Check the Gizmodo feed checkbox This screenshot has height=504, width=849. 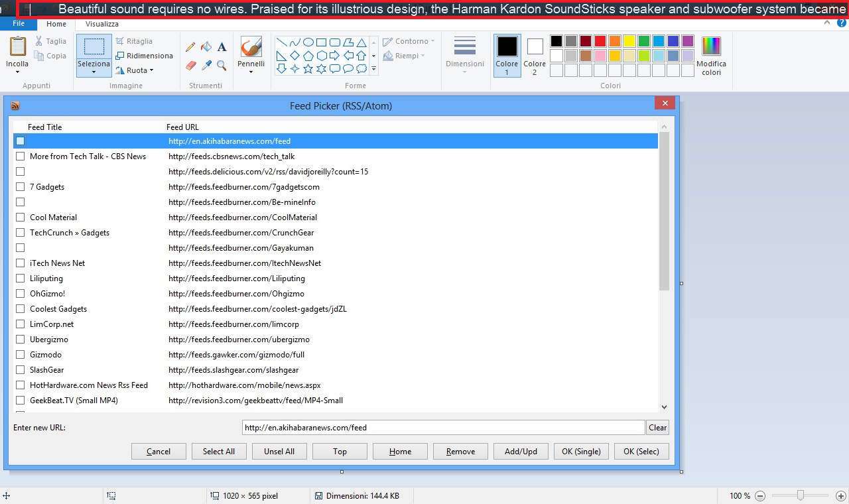[21, 355]
